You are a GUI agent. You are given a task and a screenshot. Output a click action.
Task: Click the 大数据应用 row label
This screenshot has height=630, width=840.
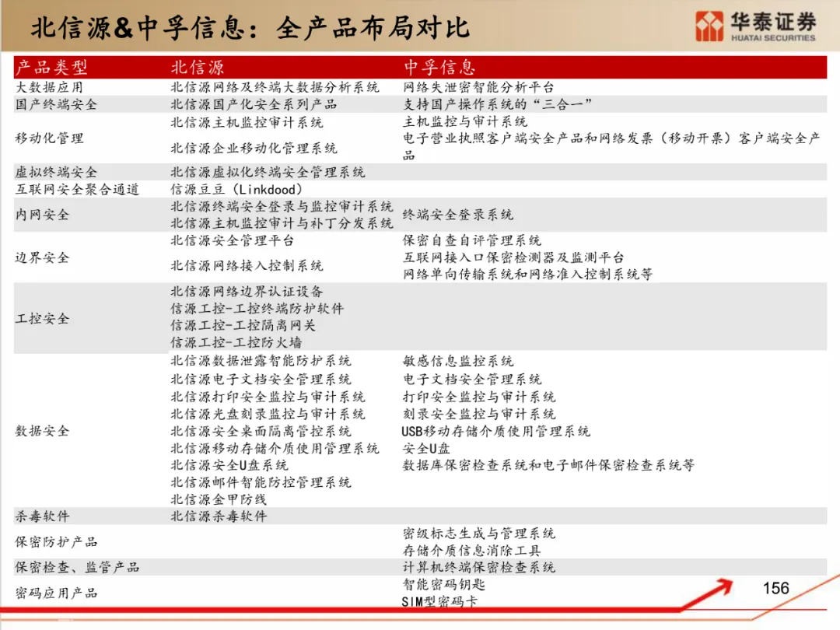pos(49,87)
